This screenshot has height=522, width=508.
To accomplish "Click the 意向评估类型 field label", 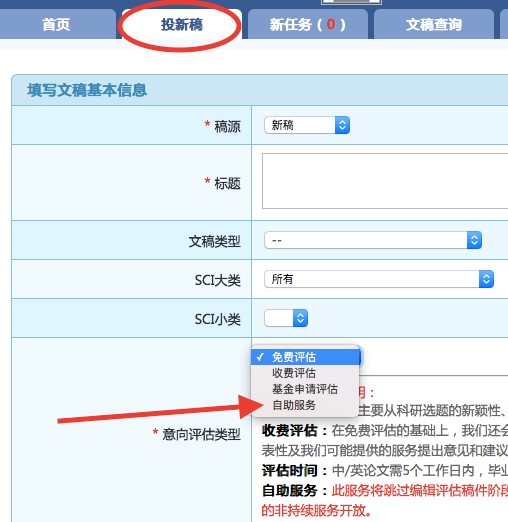I will (201, 434).
